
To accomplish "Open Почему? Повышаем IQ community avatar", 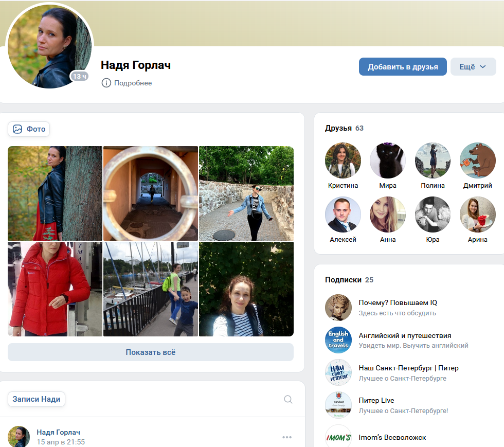I will [x=338, y=308].
